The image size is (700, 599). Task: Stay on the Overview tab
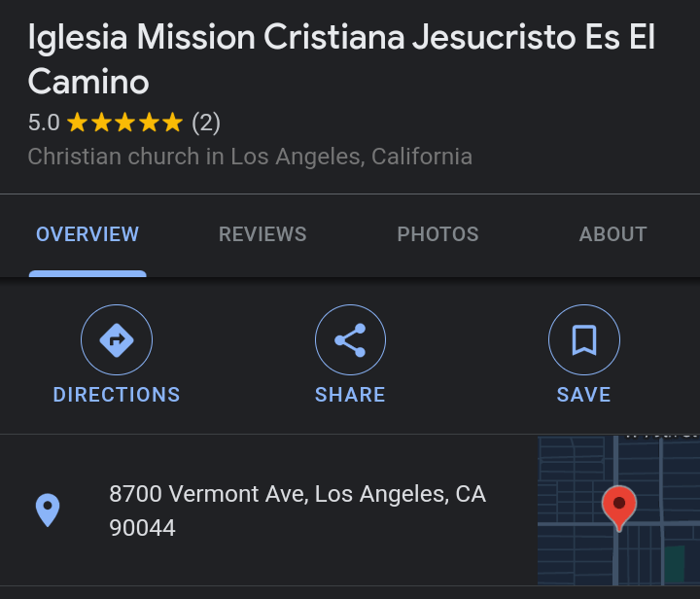[87, 234]
